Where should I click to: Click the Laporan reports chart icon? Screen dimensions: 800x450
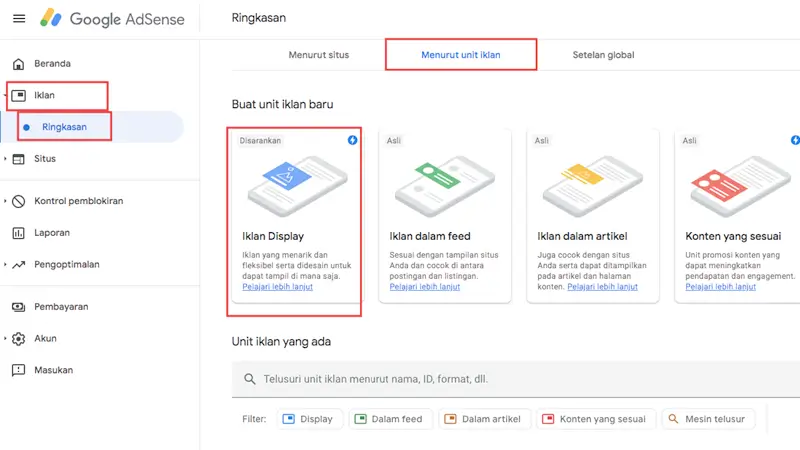[18, 233]
